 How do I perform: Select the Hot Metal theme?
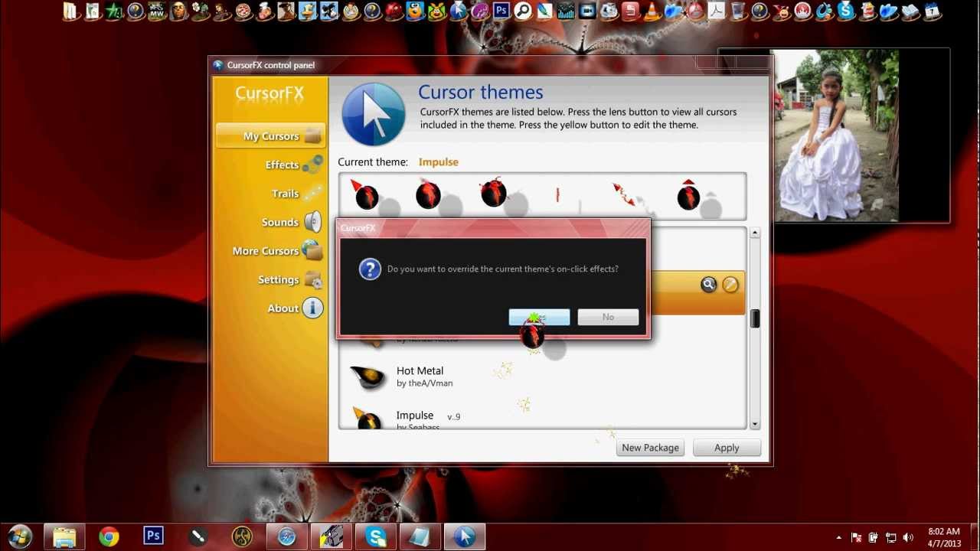[542, 377]
